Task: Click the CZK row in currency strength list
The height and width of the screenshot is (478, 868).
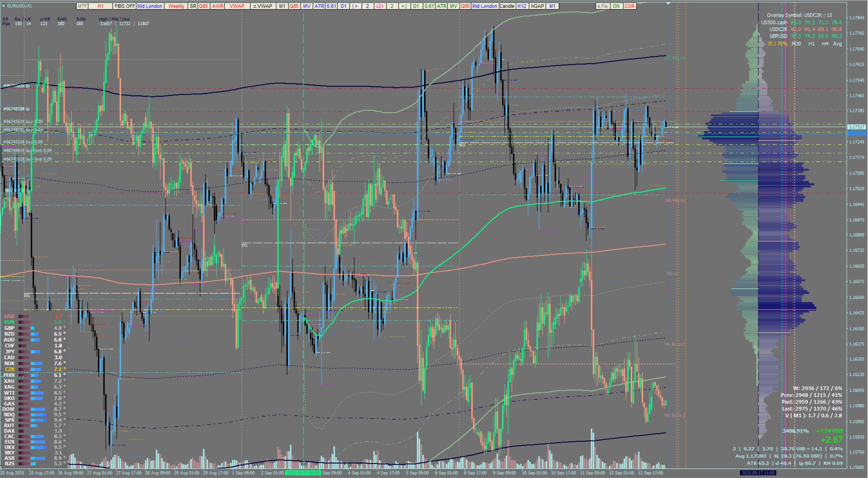Action: (x=9, y=369)
